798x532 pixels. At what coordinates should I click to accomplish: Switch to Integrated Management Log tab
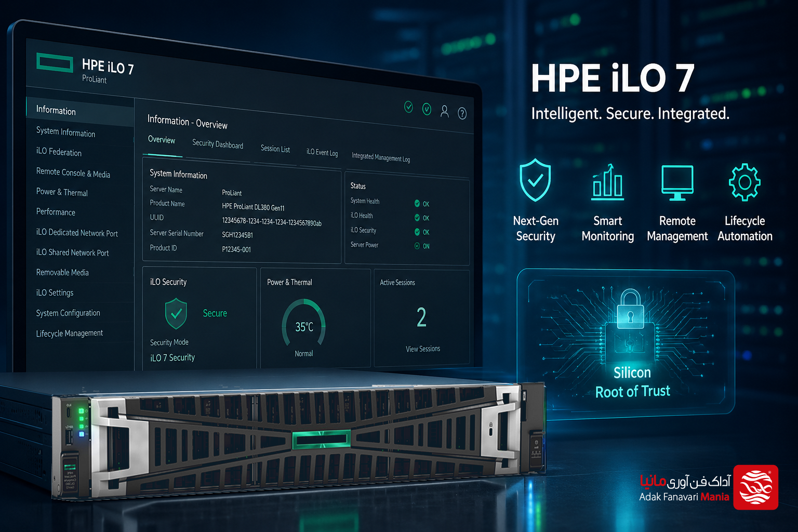pyautogui.click(x=381, y=157)
